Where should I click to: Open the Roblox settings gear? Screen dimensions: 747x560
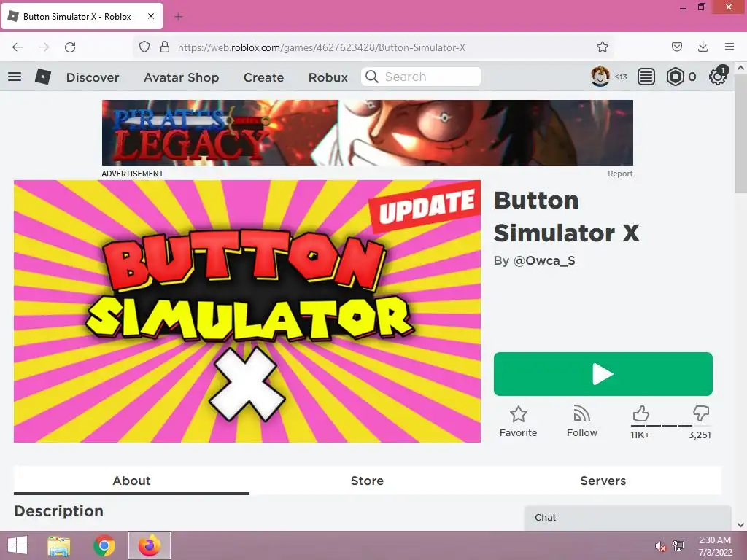[718, 77]
